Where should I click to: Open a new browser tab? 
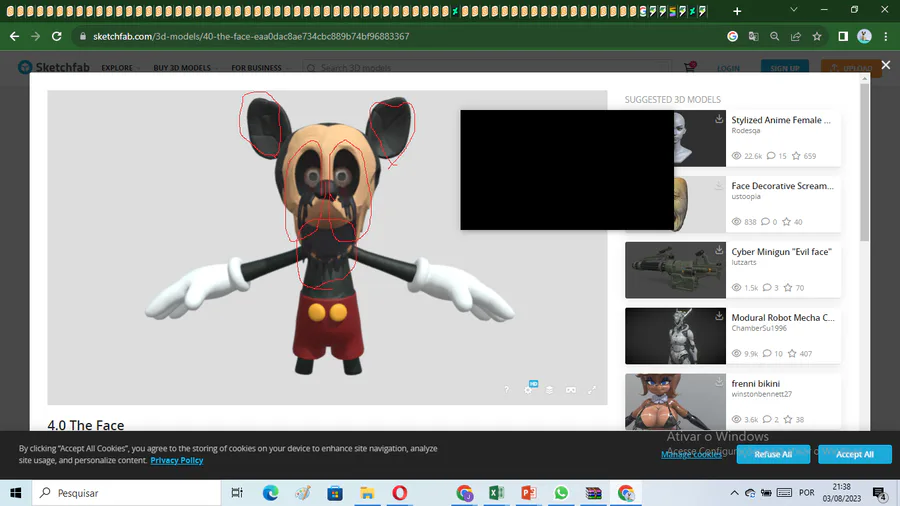pos(737,11)
